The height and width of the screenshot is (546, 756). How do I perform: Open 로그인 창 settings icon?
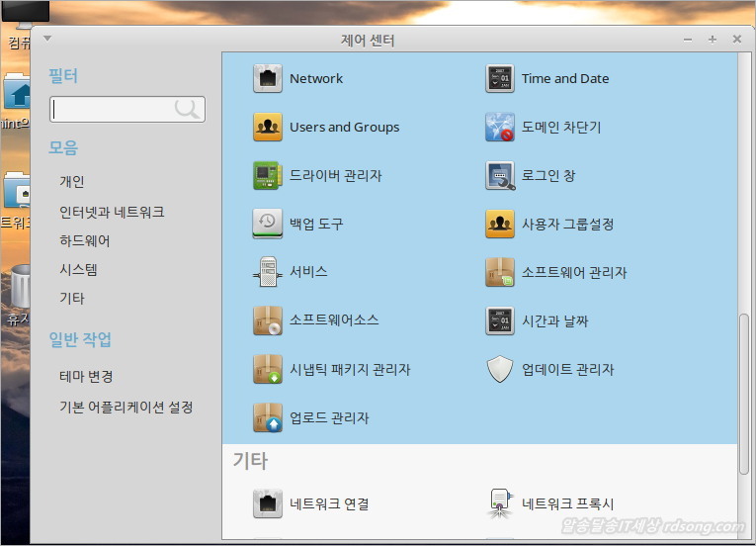[x=500, y=176]
